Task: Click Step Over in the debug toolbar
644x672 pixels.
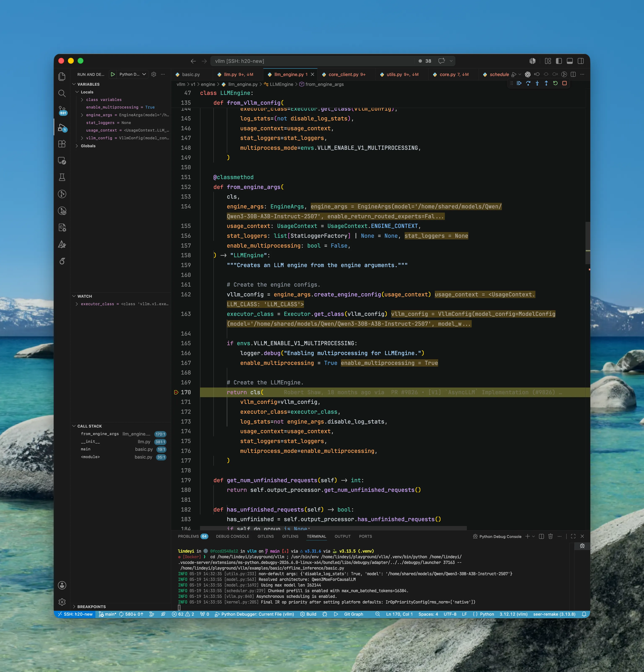Action: (528, 83)
